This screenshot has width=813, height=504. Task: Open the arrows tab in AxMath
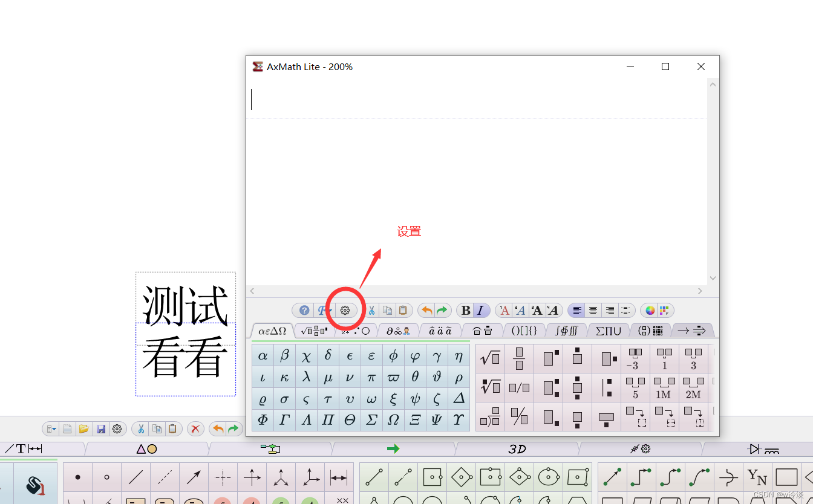click(692, 331)
